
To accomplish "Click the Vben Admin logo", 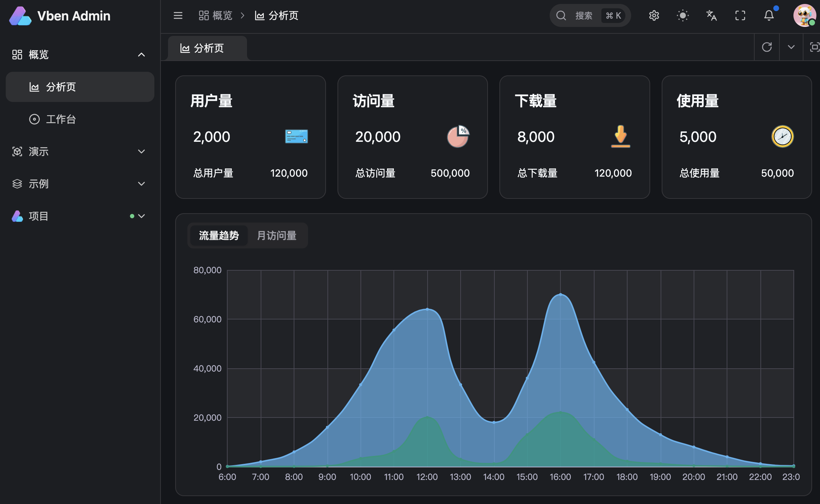I will coord(60,16).
